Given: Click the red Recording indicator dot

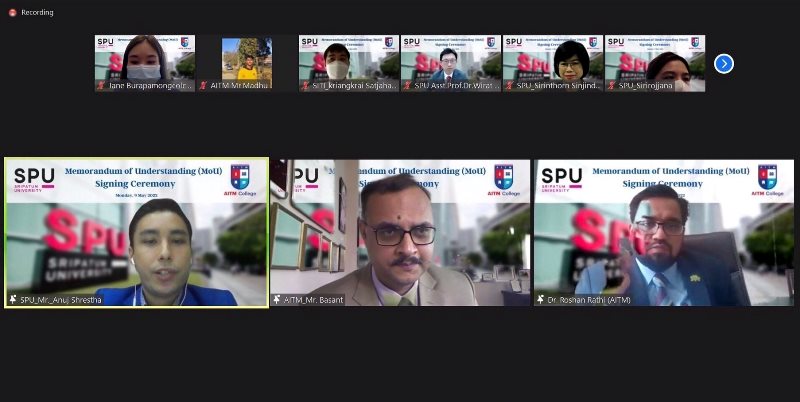Looking at the screenshot, I should click(12, 12).
